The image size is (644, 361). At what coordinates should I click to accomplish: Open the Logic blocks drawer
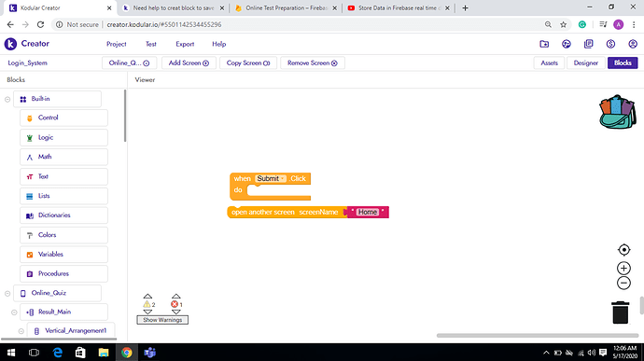63,137
